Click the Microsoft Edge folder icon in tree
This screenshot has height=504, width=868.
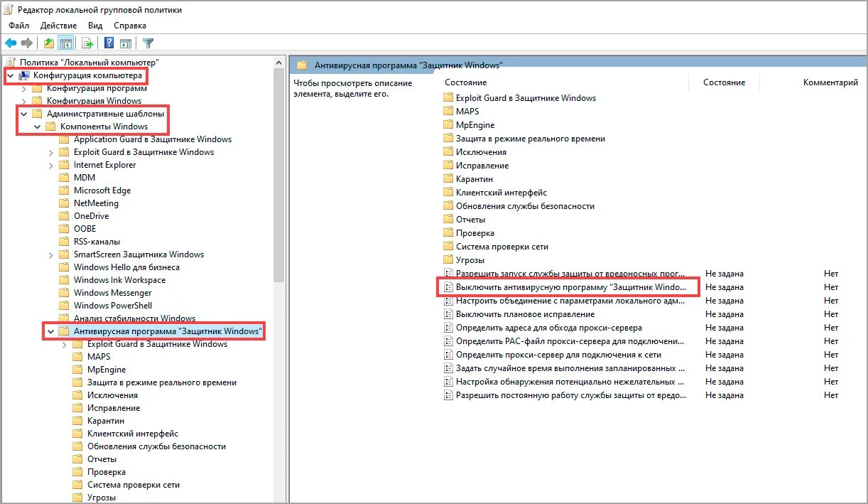[x=65, y=191]
